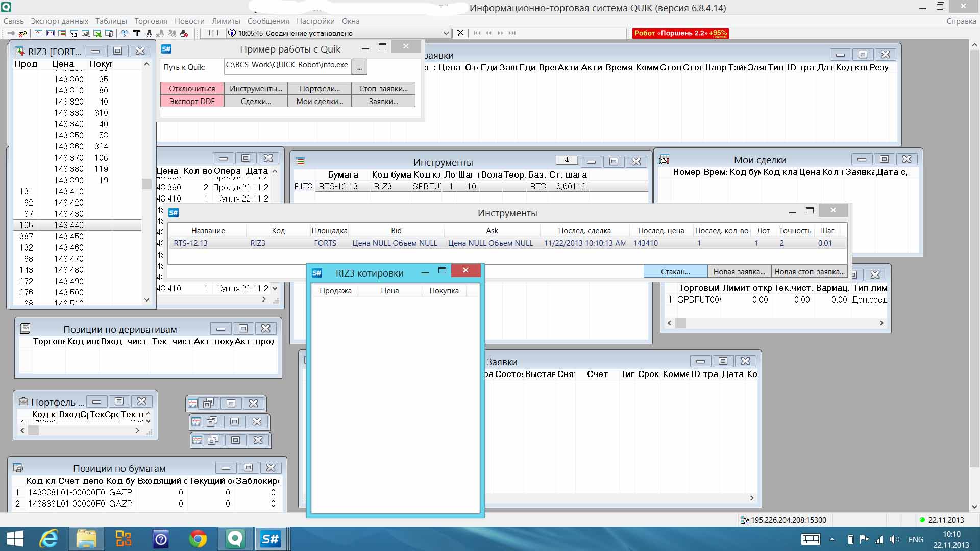Screen dimensions: 980x551
Task: Click the Стакан... button
Action: (x=675, y=271)
